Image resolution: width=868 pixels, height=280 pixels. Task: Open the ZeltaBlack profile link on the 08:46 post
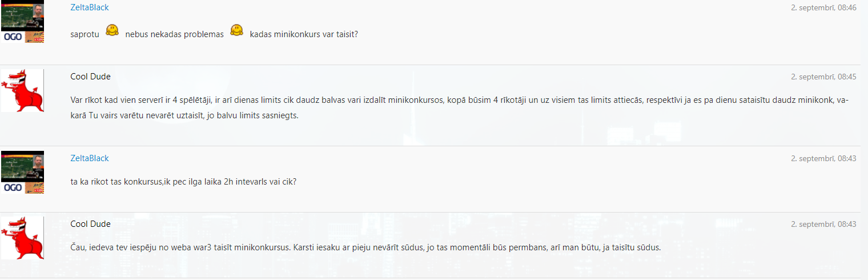pos(90,7)
